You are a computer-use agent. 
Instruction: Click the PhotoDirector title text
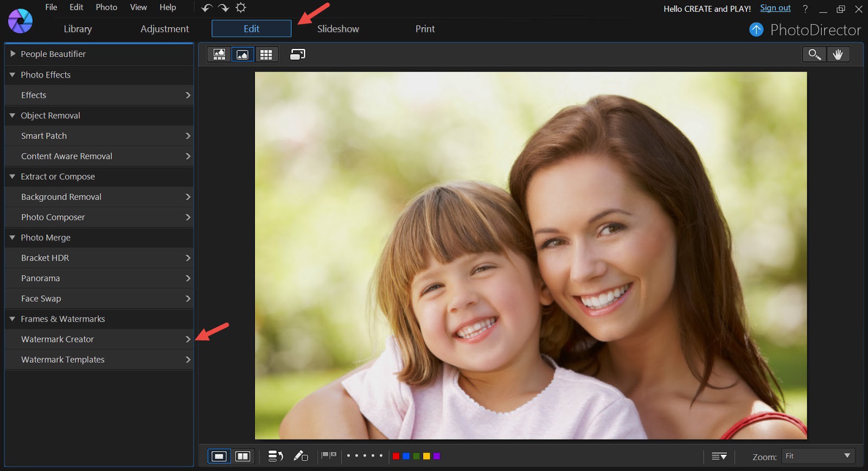(815, 30)
